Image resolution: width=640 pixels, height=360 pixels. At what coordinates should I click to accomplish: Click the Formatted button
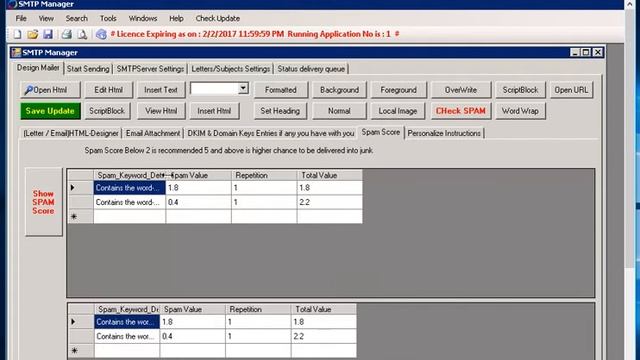click(280, 90)
